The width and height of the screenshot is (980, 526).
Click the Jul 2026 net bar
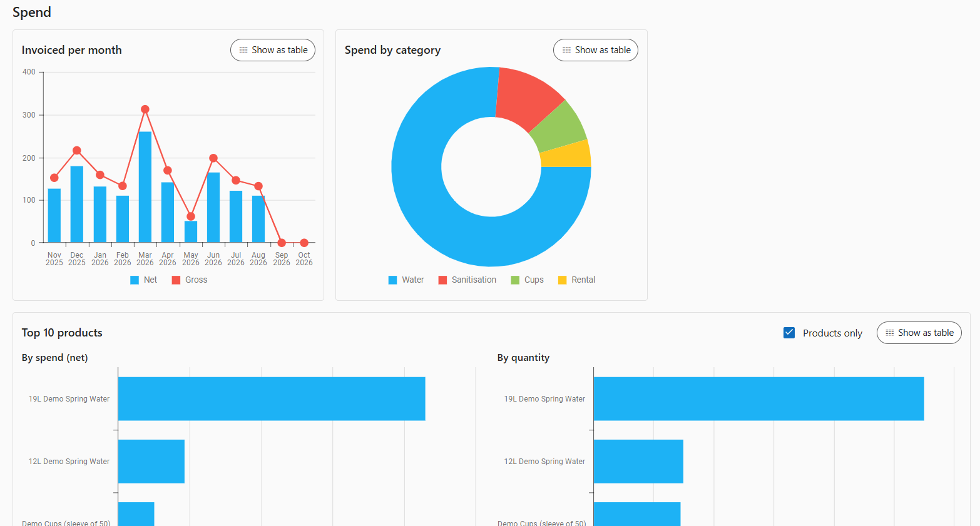coord(236,217)
